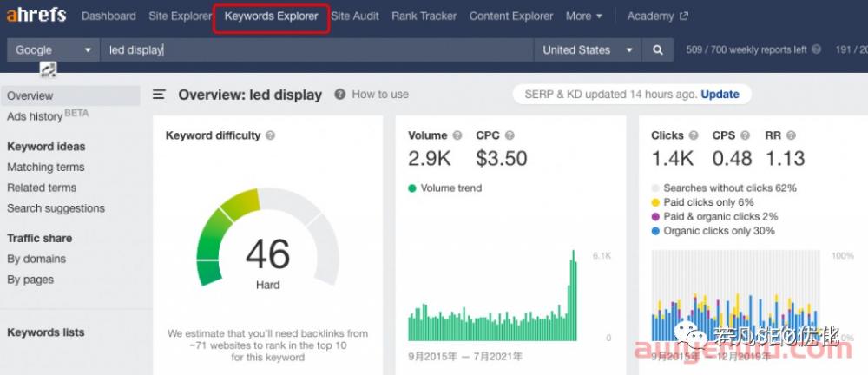Image resolution: width=868 pixels, height=375 pixels.
Task: Click the RR info icon
Action: (791, 135)
